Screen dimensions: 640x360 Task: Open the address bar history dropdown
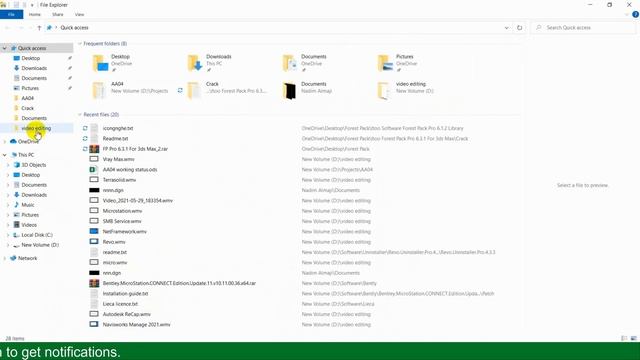(x=507, y=28)
